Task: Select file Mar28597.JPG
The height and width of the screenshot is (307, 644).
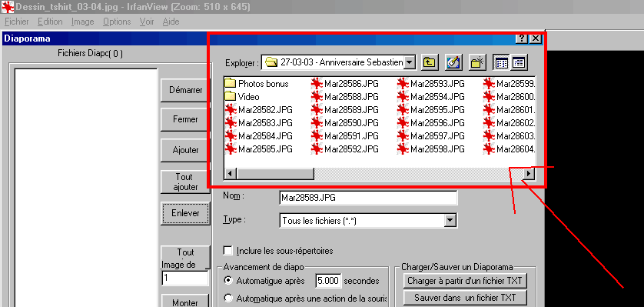Action: [x=431, y=136]
